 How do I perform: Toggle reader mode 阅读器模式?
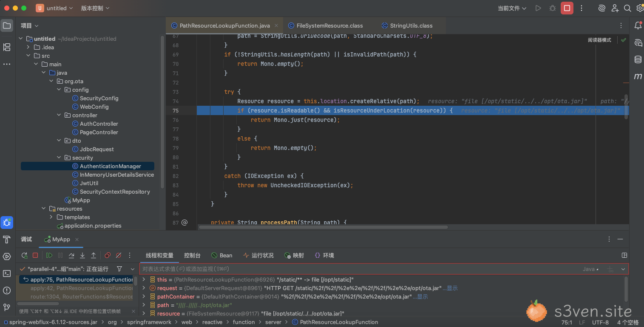[599, 40]
